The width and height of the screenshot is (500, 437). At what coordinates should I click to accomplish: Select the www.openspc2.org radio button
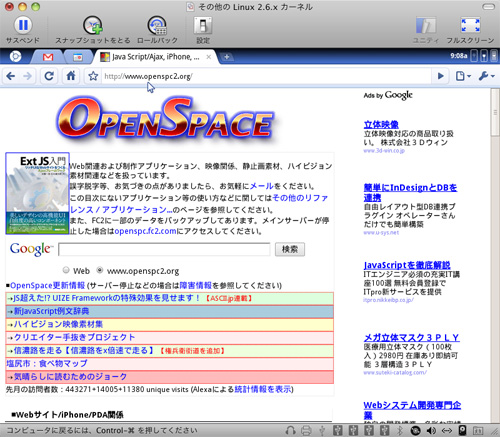(x=99, y=270)
